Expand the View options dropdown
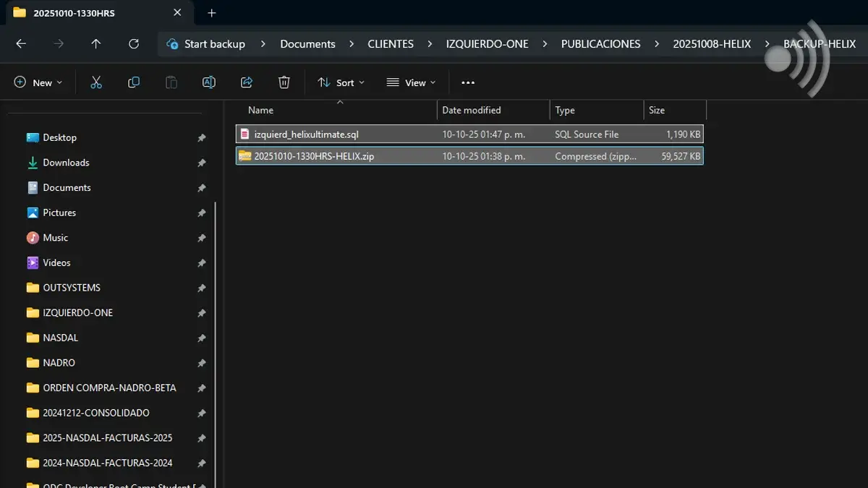 pyautogui.click(x=411, y=82)
